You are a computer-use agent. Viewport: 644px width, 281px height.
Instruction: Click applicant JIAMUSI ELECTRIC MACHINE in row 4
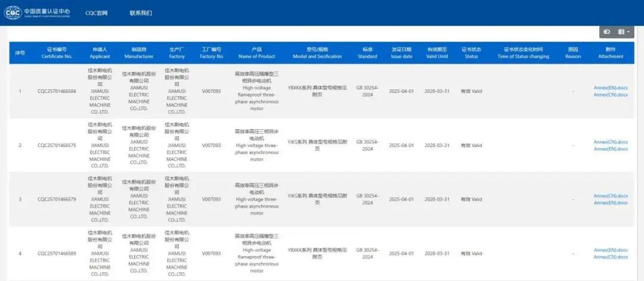point(100,254)
